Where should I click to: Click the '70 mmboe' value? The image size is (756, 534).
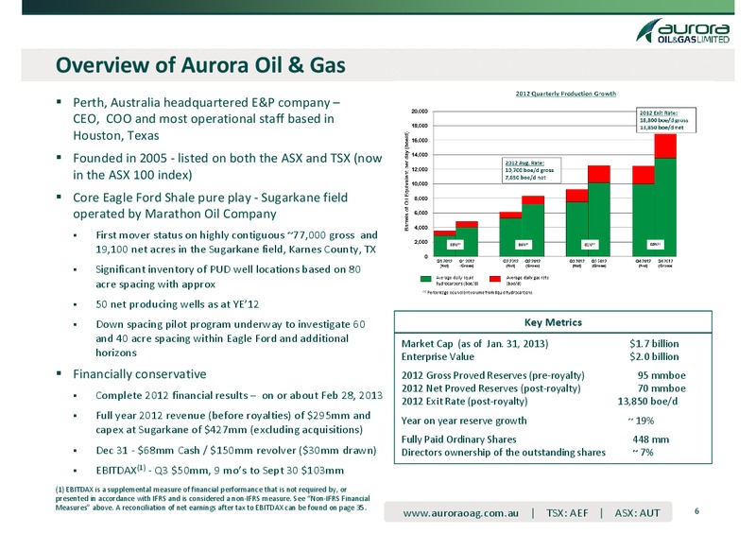661,388
